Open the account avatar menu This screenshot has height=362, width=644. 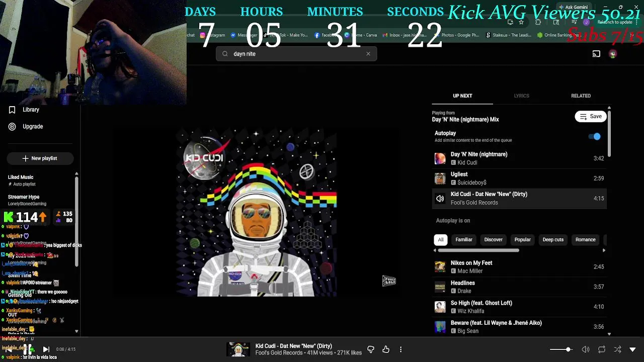tap(613, 54)
